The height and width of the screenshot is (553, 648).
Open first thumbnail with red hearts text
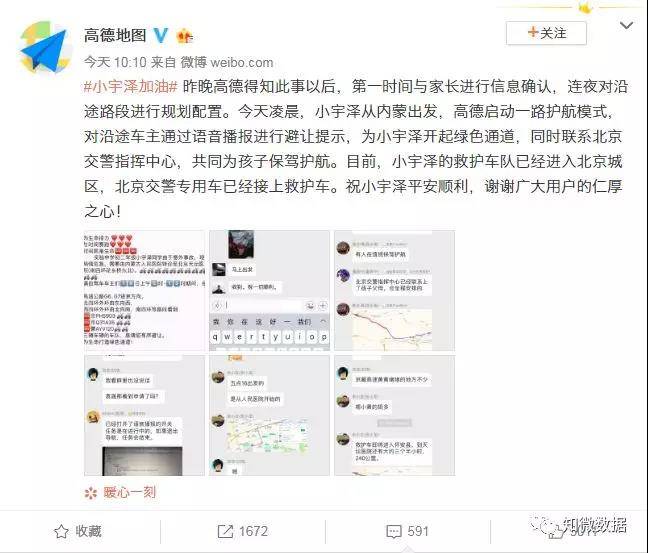pyautogui.click(x=144, y=291)
